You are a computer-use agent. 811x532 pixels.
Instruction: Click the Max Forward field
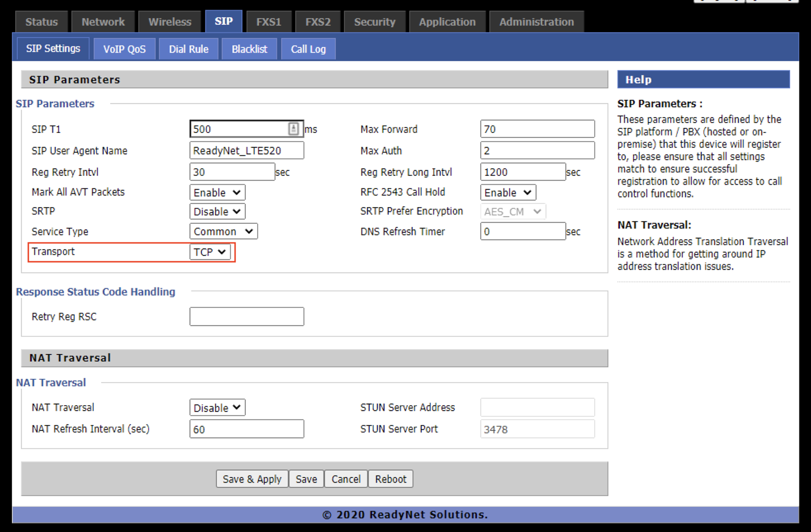537,129
